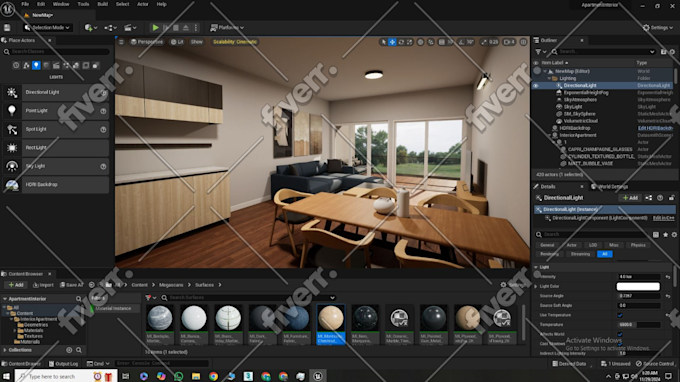This screenshot has height=382, width=680.
Task: Collapse the Light section in Details
Action: (536, 268)
